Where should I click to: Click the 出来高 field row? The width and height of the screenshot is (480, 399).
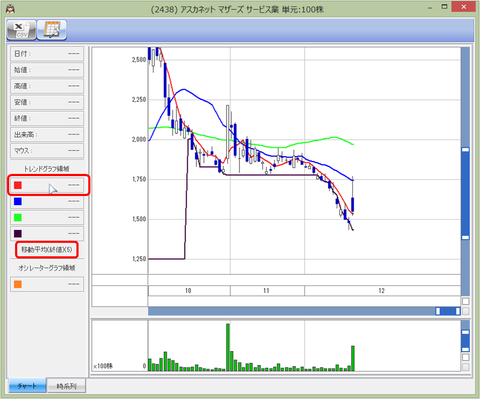pyautogui.click(x=47, y=135)
